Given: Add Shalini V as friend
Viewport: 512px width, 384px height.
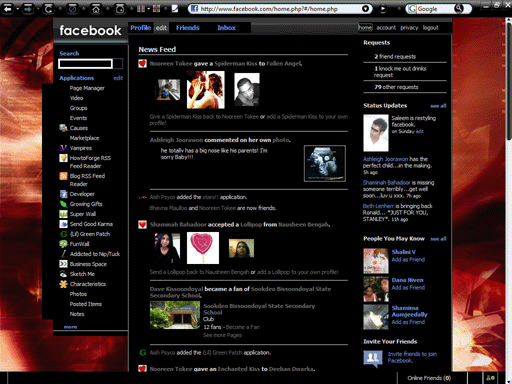Looking at the screenshot, I should [408, 260].
